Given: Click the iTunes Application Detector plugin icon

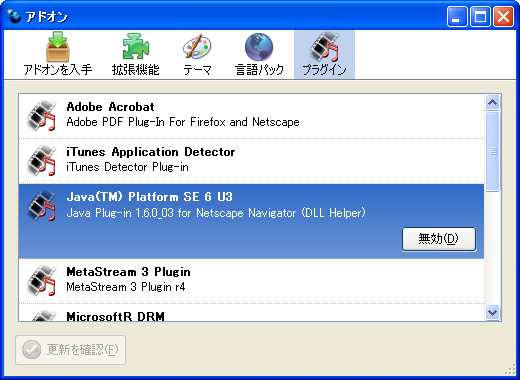Looking at the screenshot, I should (41, 160).
